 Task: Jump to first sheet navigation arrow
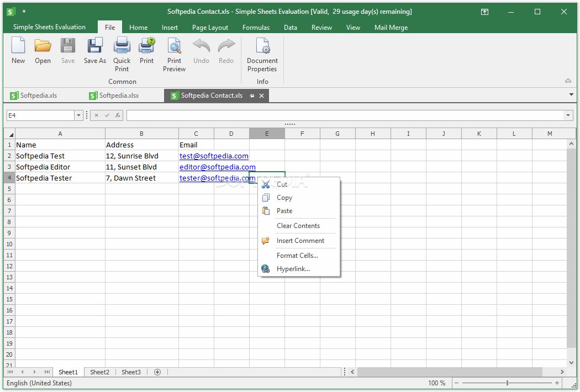tap(10, 372)
